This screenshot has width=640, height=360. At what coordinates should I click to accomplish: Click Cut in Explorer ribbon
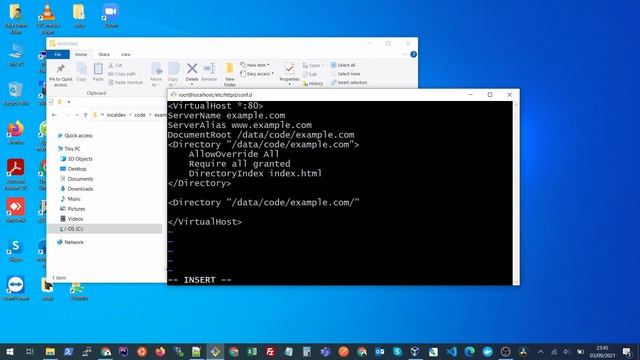115,65
